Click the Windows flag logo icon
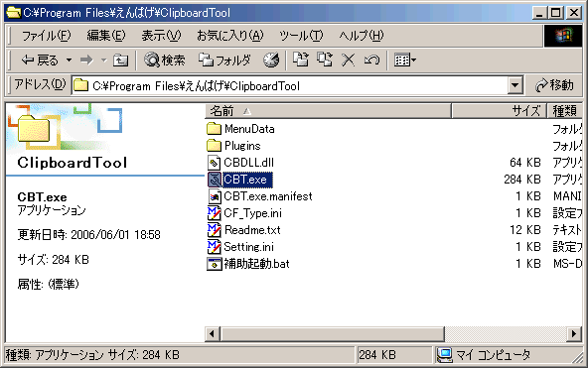 tap(563, 36)
